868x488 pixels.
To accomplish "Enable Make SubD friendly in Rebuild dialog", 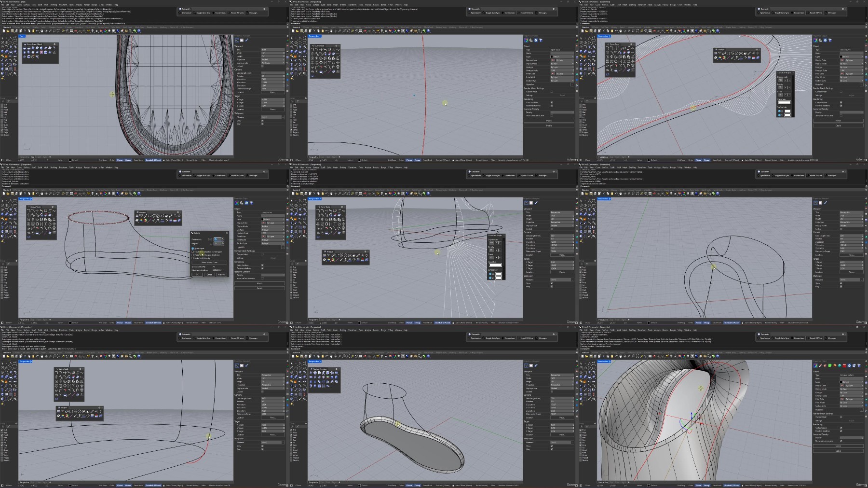I will tap(193, 258).
